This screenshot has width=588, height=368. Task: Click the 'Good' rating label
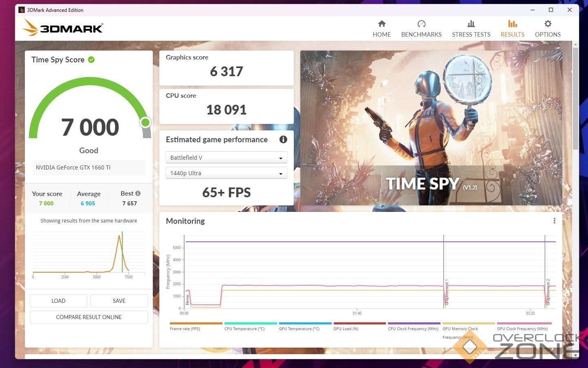pyautogui.click(x=89, y=150)
